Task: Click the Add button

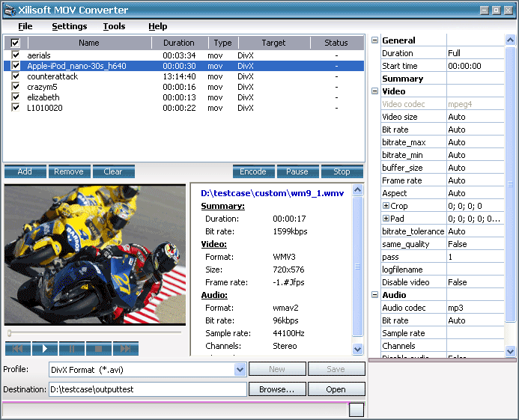Action: pyautogui.click(x=25, y=171)
